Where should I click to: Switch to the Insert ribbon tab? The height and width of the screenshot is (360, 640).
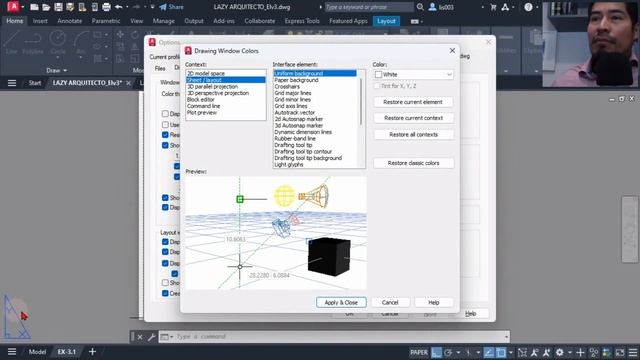pyautogui.click(x=40, y=21)
